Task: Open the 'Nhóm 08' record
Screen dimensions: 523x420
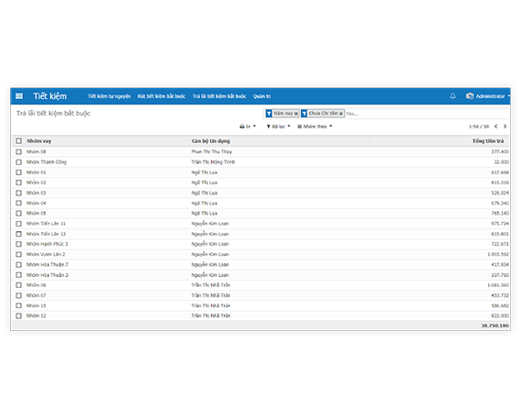Action: [x=37, y=152]
